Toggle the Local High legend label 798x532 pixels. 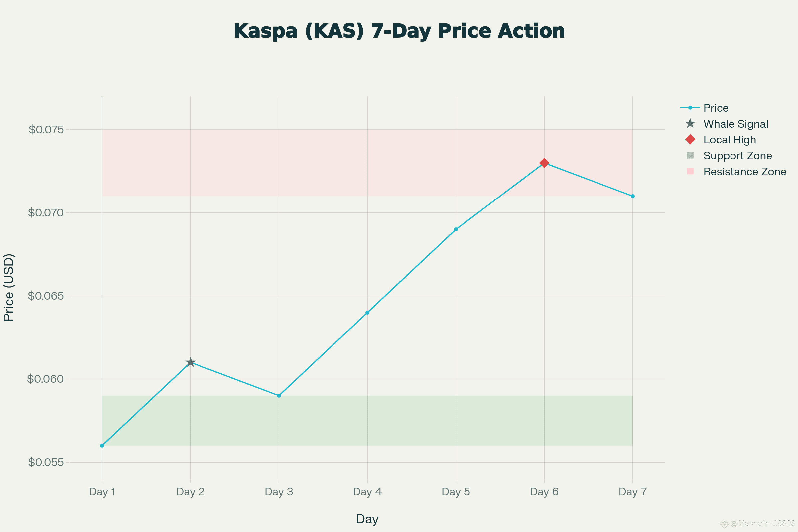click(x=730, y=139)
